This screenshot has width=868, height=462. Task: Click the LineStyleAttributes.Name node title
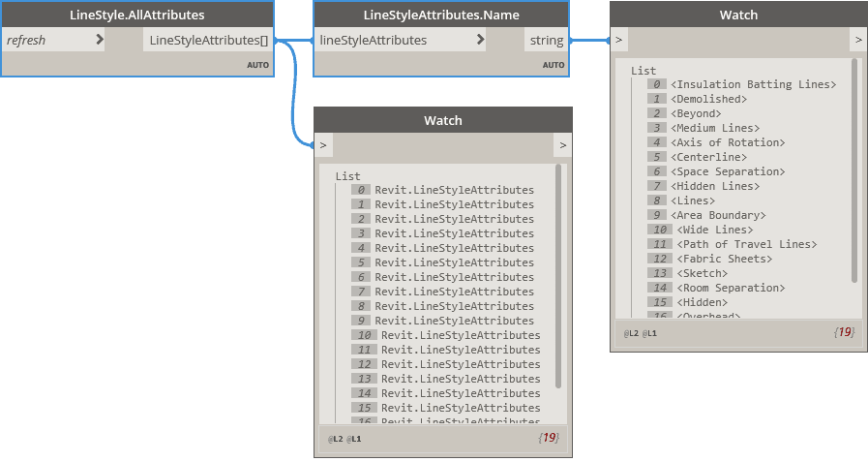(x=441, y=15)
